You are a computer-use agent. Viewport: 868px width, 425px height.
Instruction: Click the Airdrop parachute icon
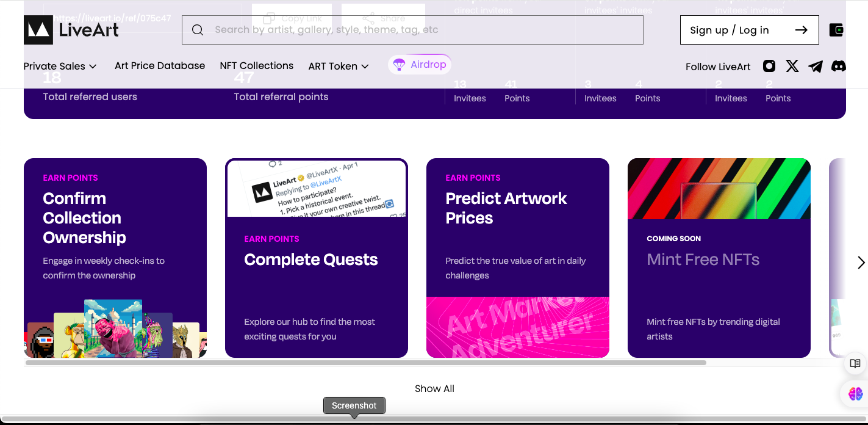coord(399,65)
